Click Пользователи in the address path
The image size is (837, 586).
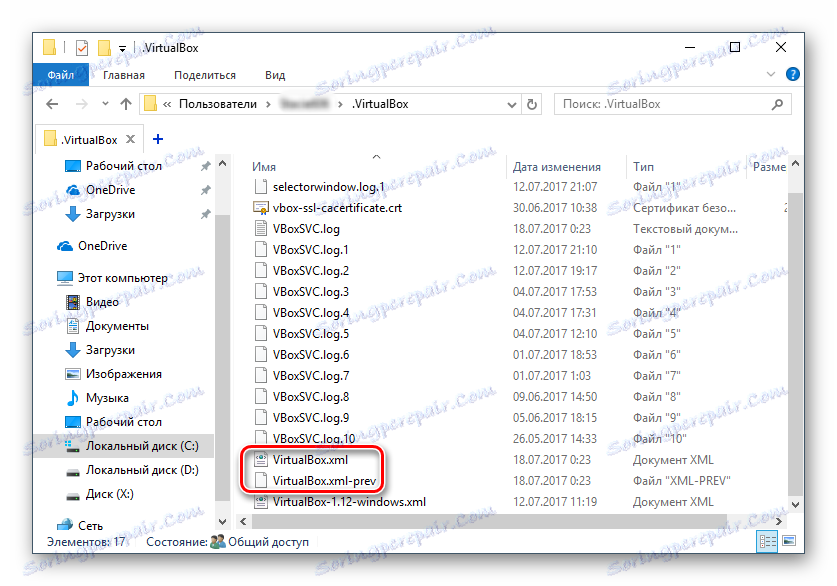coord(218,104)
